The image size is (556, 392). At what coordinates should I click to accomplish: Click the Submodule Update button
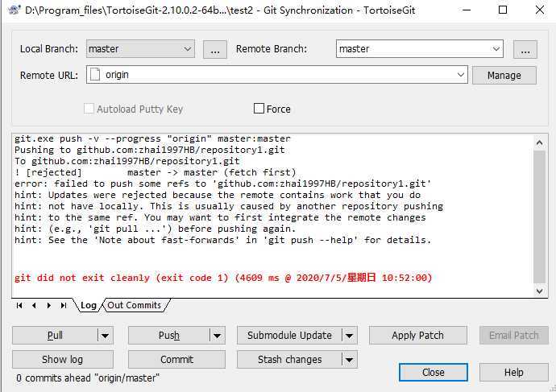tap(289, 336)
